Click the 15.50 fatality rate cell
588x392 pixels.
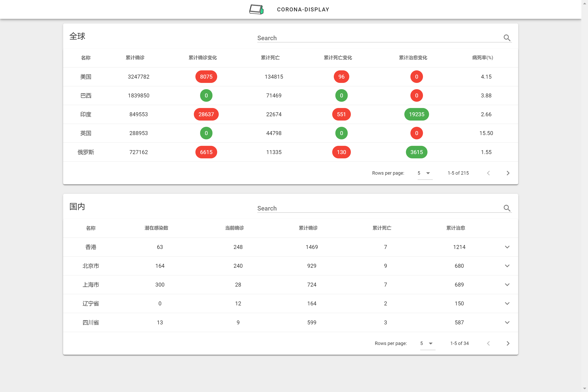tap(486, 133)
